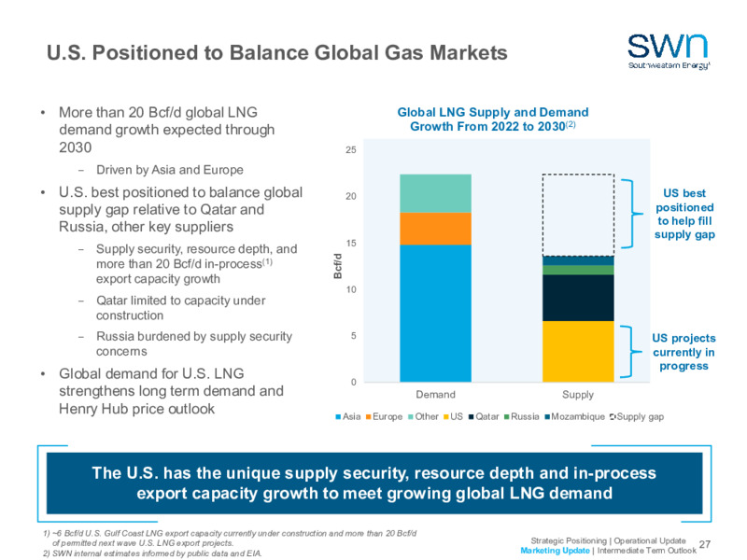Click the '20' y-axis value
This screenshot has height=560, width=747.
tap(351, 196)
